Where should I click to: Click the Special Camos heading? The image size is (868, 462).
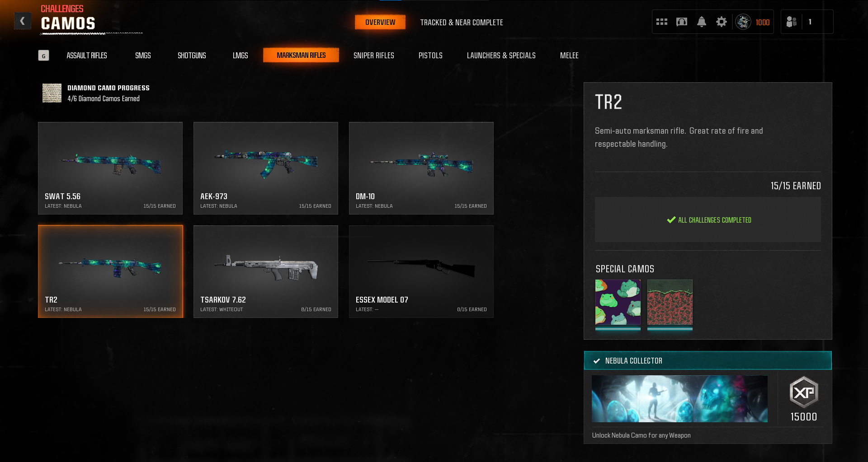(625, 269)
